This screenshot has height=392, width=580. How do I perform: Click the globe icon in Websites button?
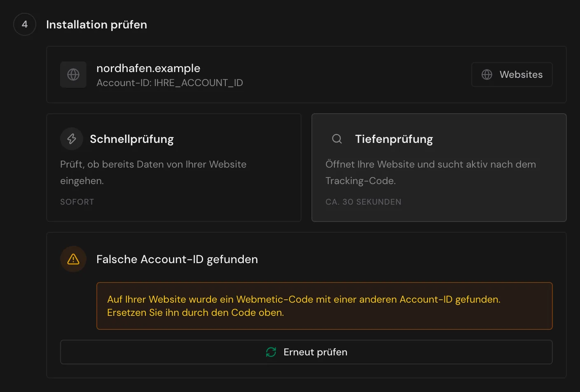click(487, 75)
